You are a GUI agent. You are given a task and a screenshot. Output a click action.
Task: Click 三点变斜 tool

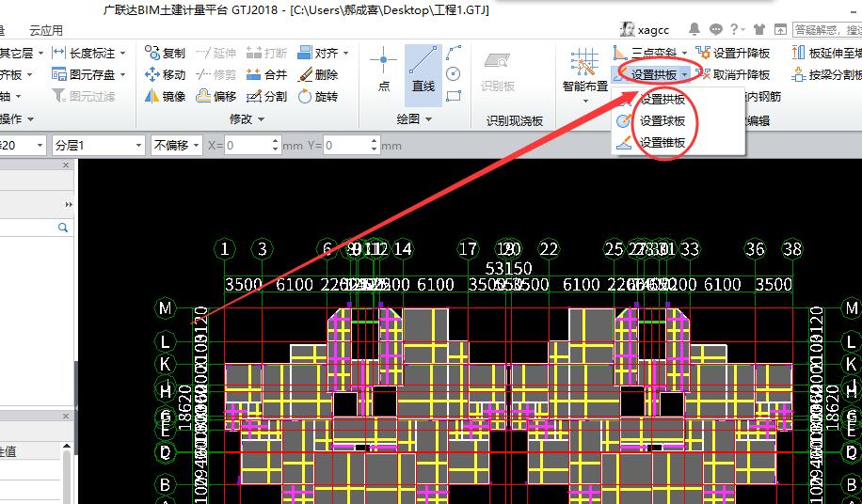[x=646, y=54]
